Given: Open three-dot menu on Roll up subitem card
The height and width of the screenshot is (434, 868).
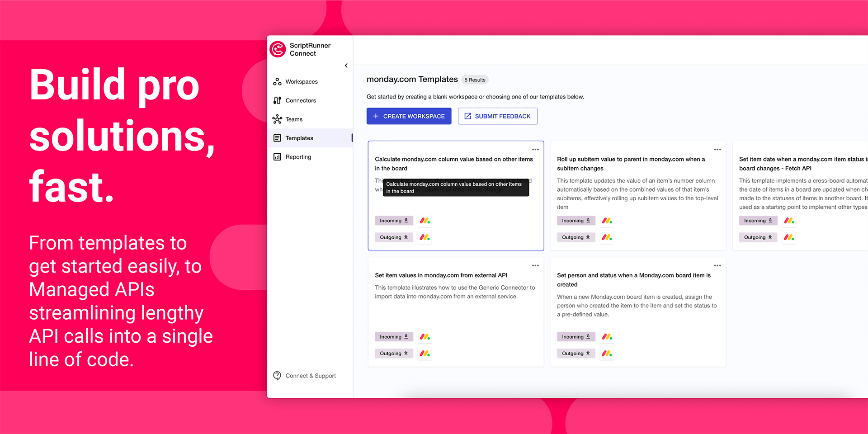Looking at the screenshot, I should pos(717,150).
